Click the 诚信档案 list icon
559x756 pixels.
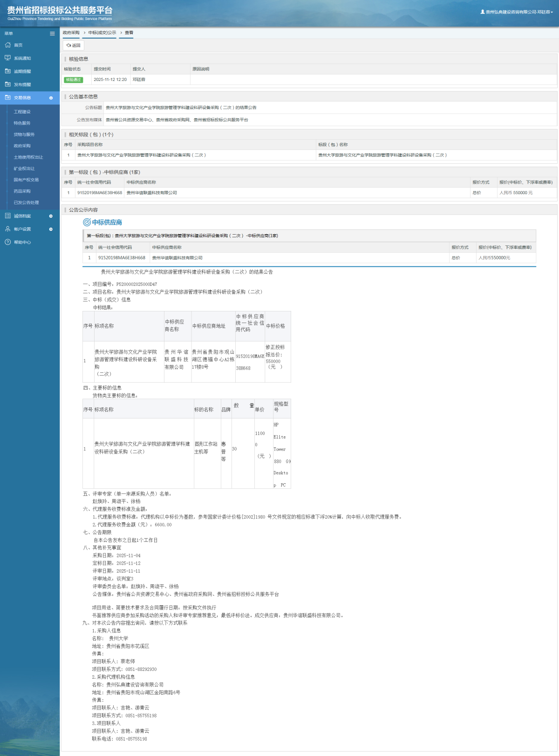click(x=7, y=216)
